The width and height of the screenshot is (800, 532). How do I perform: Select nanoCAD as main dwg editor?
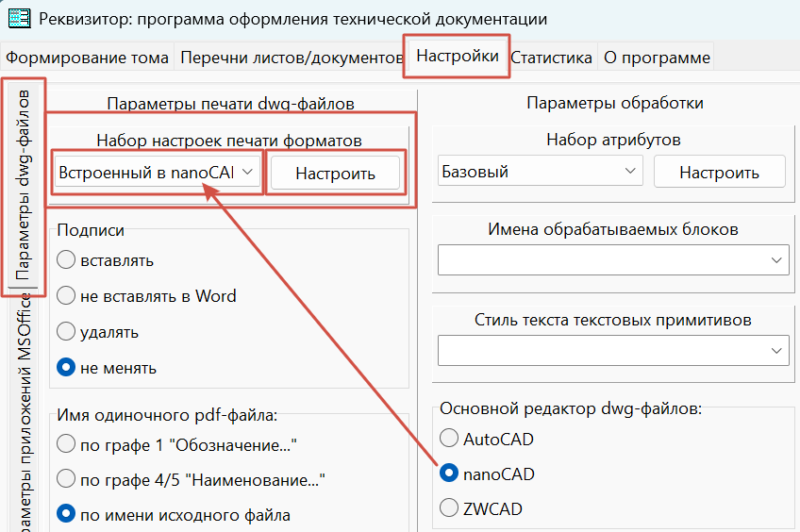point(487,474)
